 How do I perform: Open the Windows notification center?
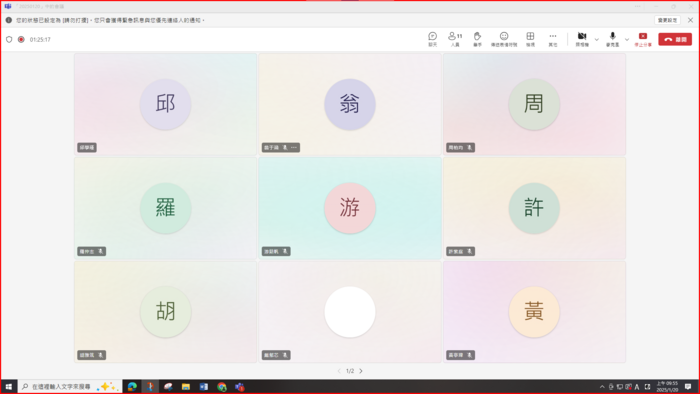[x=688, y=386]
